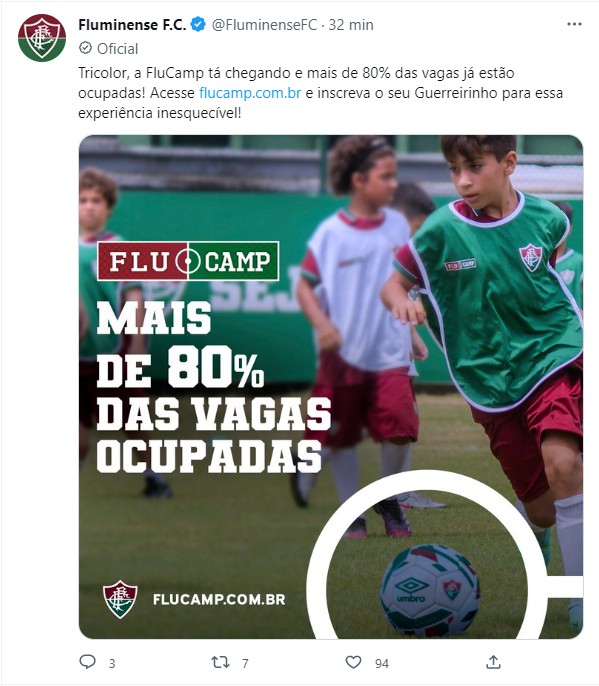Viewport: 599px width, 686px height.
Task: Like the tweet with heart icon
Action: (353, 662)
